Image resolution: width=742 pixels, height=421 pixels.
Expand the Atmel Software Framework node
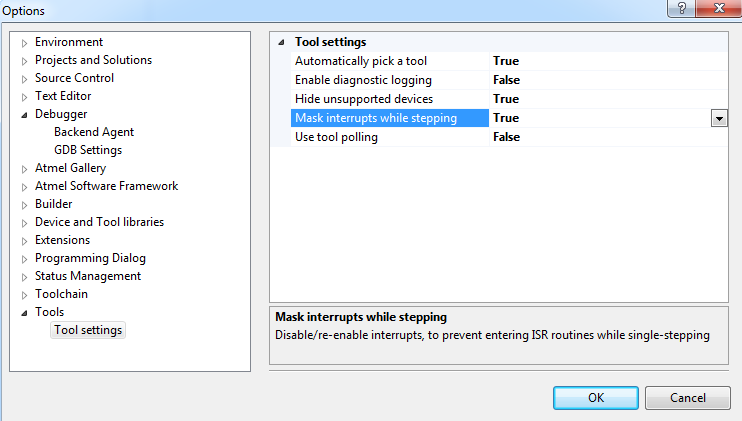tap(25, 187)
